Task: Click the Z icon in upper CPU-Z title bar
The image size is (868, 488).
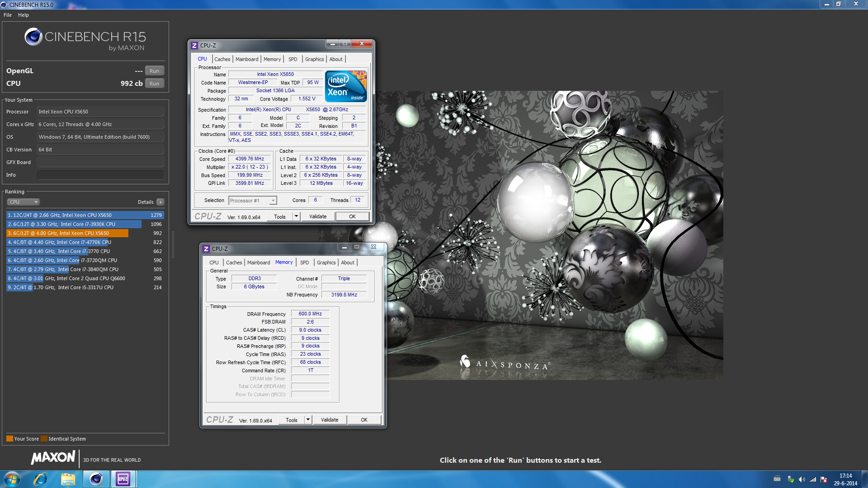Action: [x=194, y=46]
